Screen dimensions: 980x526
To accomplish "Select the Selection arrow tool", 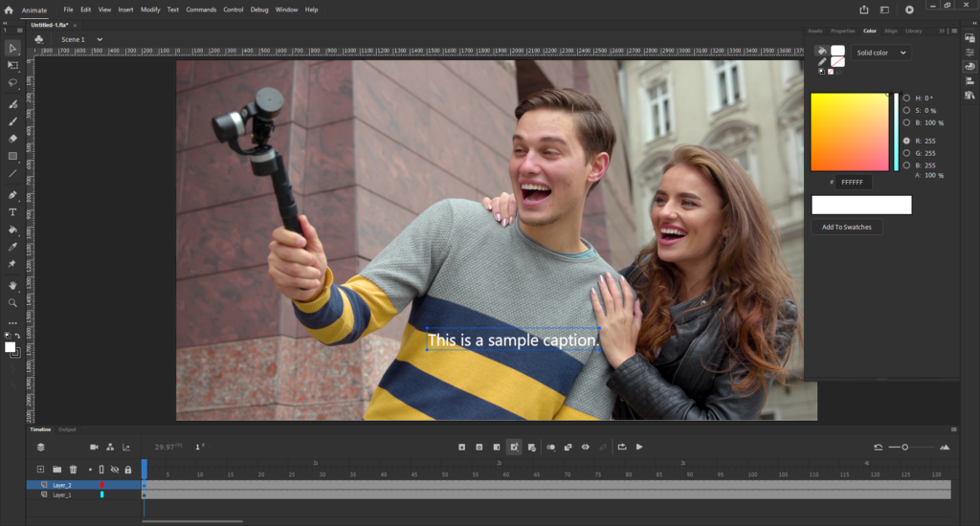I will (12, 47).
